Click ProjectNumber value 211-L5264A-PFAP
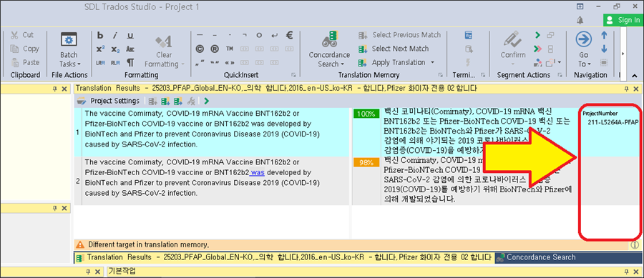The image size is (644, 278). (613, 121)
